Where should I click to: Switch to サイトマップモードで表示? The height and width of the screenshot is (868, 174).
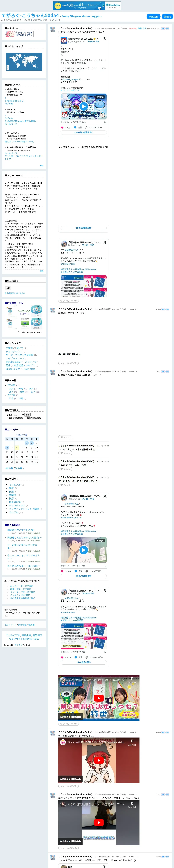[x=23, y=592]
